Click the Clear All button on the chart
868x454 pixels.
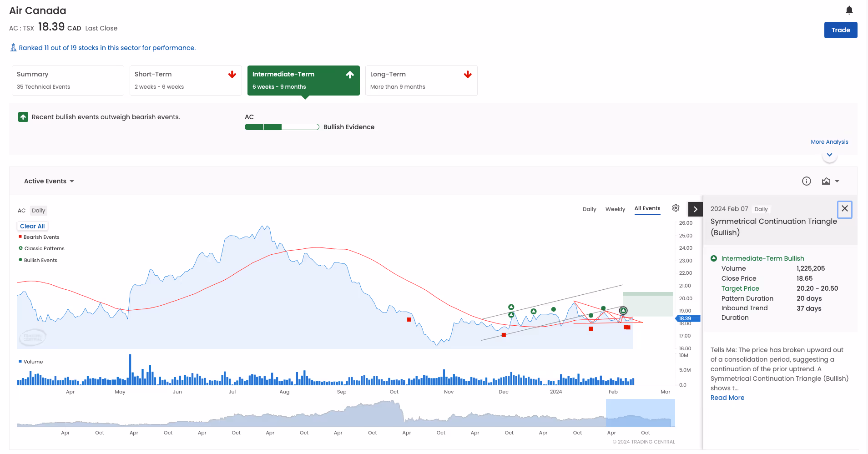click(32, 226)
